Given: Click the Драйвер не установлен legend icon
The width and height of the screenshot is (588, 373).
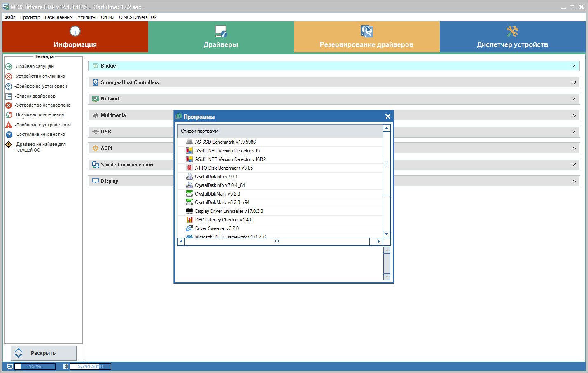Looking at the screenshot, I should (x=9, y=86).
